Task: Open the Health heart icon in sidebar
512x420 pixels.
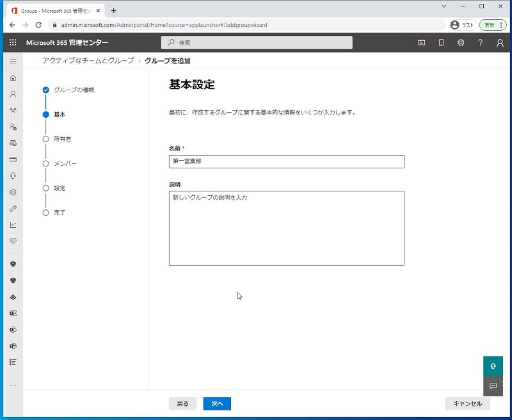Action: (13, 241)
